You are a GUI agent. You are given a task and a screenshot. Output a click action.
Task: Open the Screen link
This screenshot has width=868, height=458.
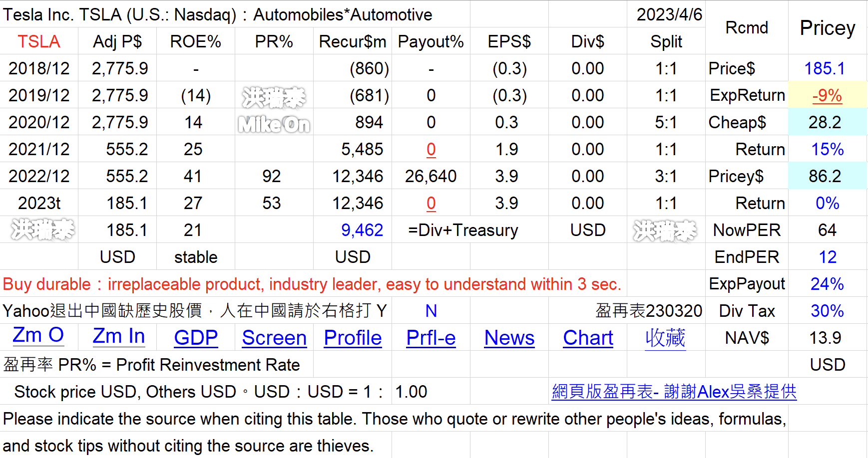(274, 338)
